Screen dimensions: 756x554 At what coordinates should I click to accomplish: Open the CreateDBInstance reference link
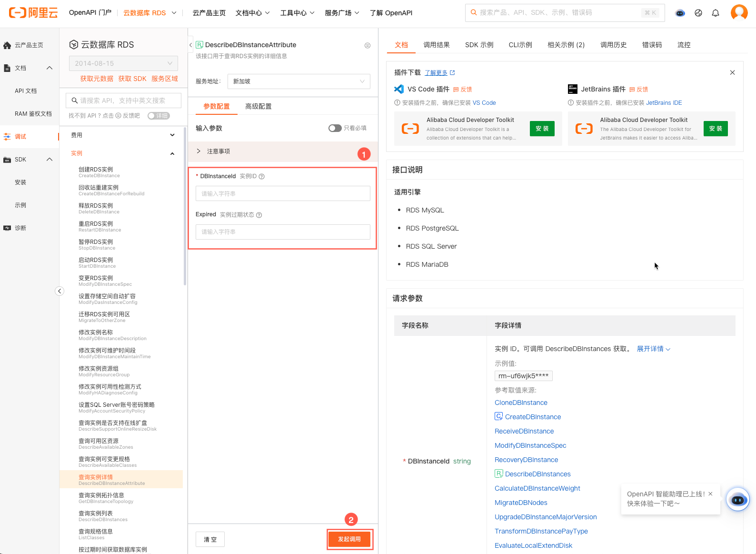[x=533, y=417]
